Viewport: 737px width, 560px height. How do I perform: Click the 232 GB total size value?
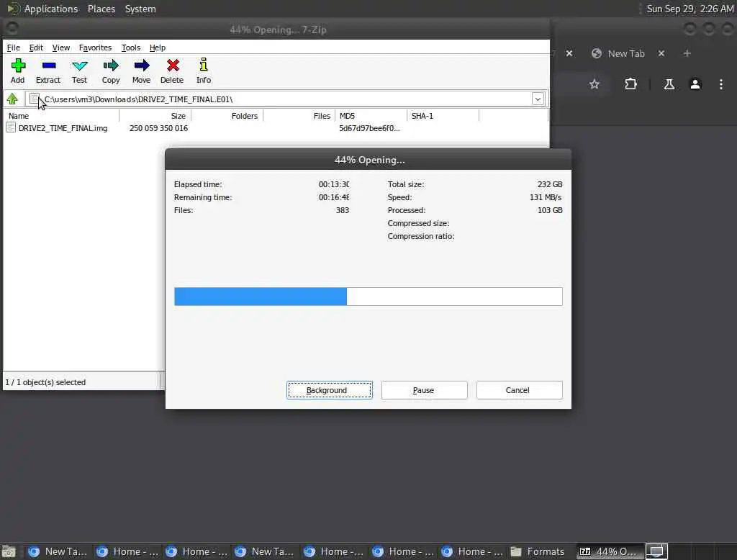(550, 184)
